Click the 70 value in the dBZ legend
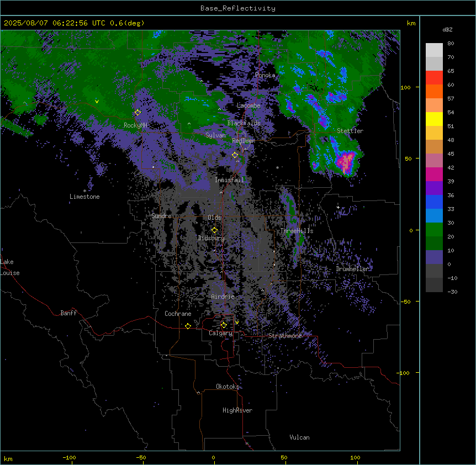Image resolution: width=476 pixels, height=465 pixels. click(x=451, y=57)
